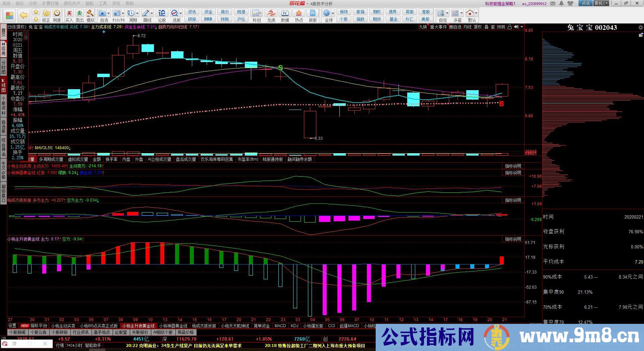Viewport: 644px width, 351px height.
Task: Switch to the MACD indicator tab
Action: (280, 326)
